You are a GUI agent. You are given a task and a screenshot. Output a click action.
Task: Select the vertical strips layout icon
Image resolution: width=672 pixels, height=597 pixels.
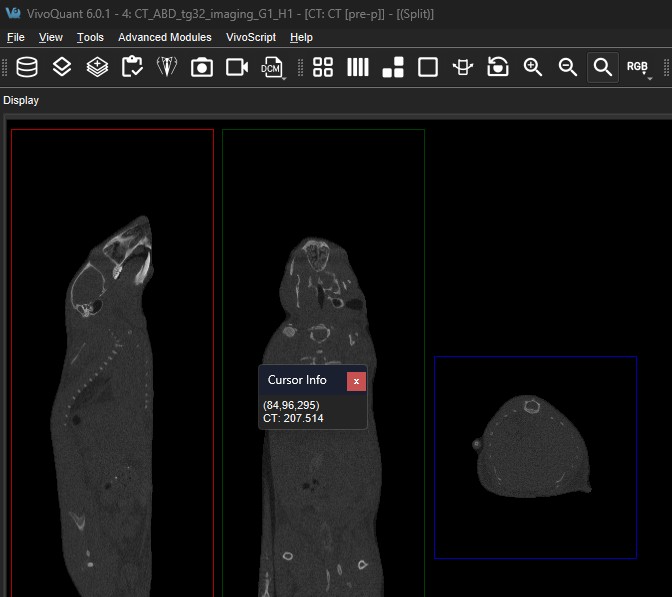pos(358,67)
